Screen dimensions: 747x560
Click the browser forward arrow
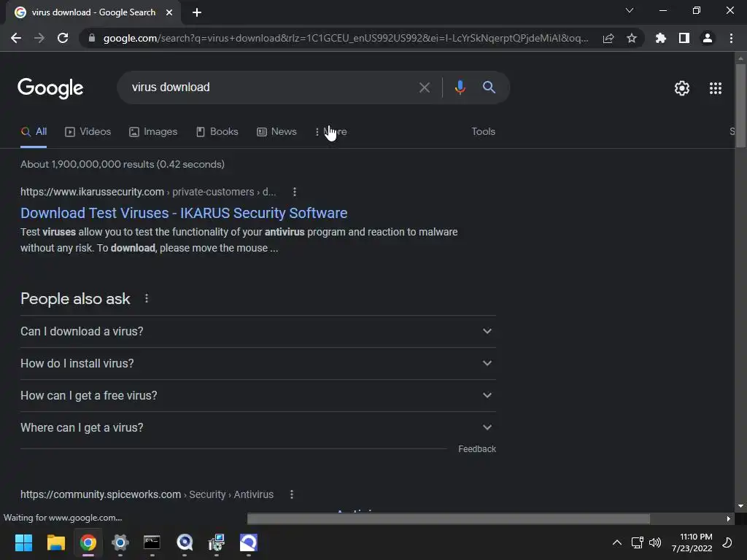(39, 38)
